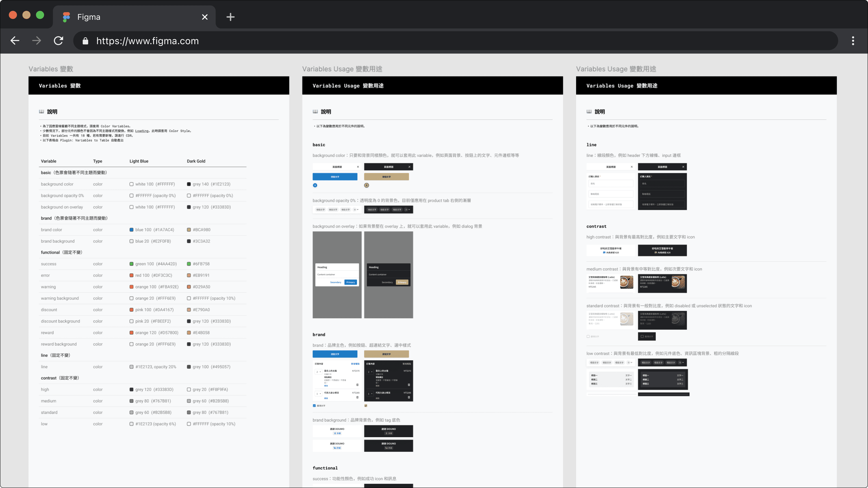
Task: Expand the chevron in the light tab bar under low contrast
Action: (x=632, y=362)
